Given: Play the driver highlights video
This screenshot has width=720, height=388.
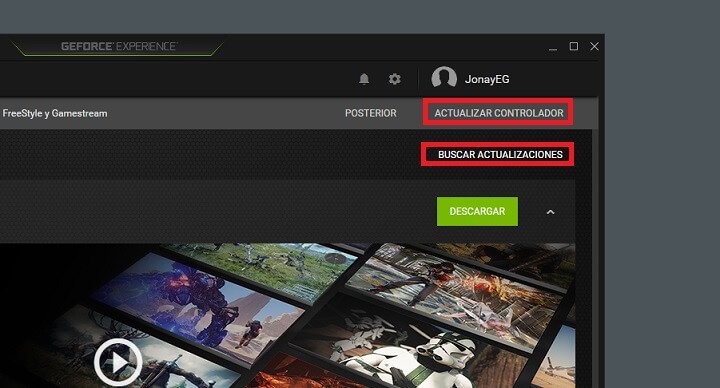Looking at the screenshot, I should 118,362.
